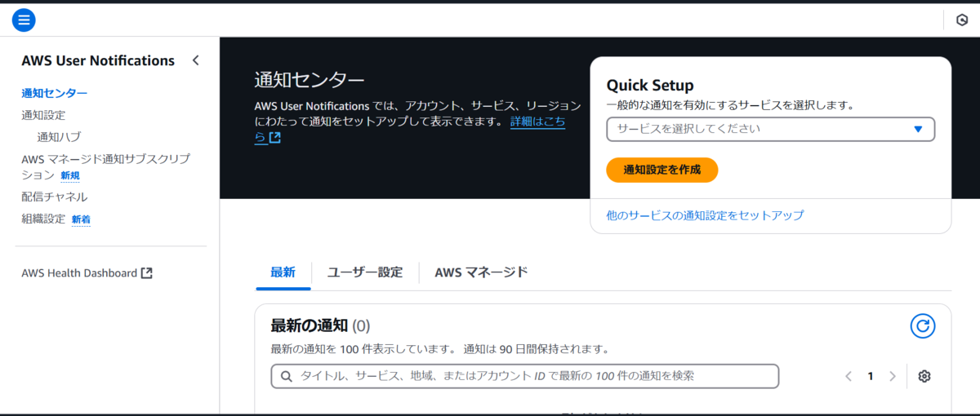The width and height of the screenshot is (980, 416).
Task: Switch to the AWS マネージド tab
Action: click(481, 272)
